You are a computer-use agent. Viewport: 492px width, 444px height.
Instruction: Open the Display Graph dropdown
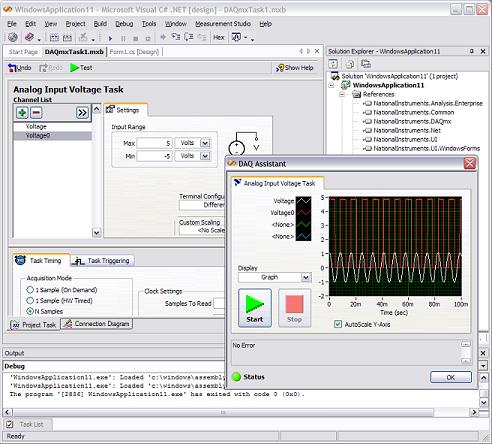[306, 277]
